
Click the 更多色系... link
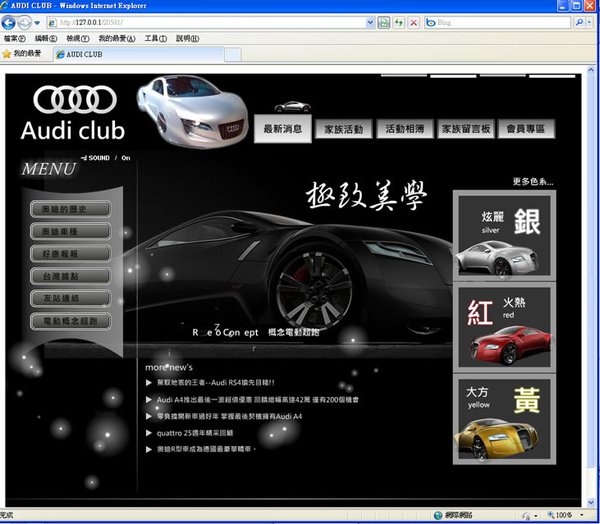tap(533, 181)
